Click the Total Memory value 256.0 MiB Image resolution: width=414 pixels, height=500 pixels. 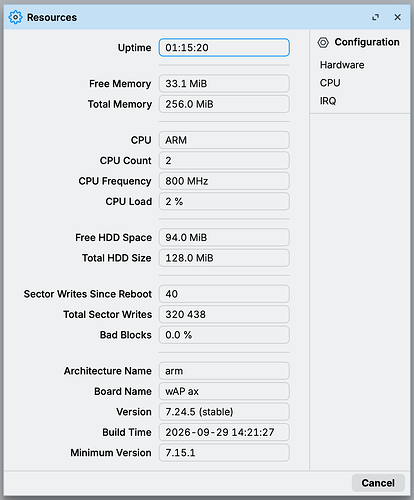point(224,104)
